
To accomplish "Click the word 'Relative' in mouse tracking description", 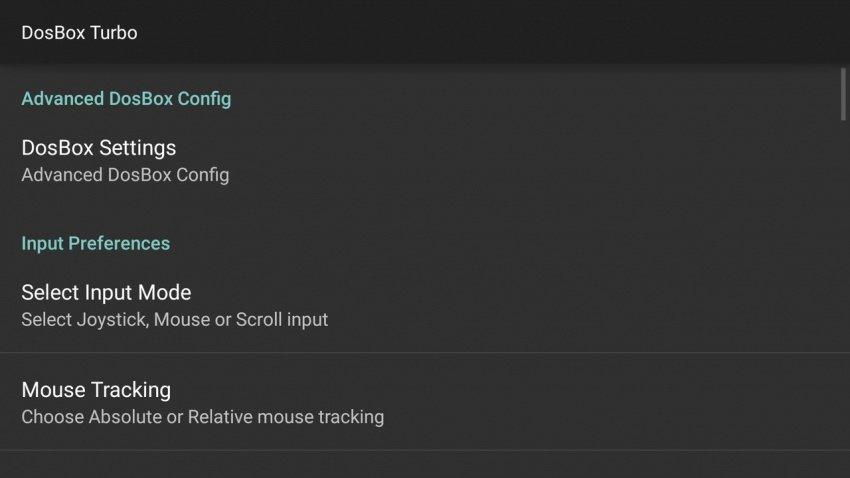I will [x=220, y=417].
